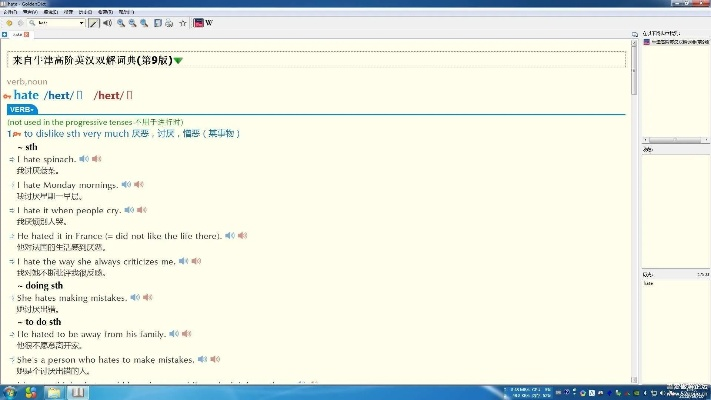Click the headword hate
The width and height of the screenshot is (711, 400).
pyautogui.click(x=26, y=95)
